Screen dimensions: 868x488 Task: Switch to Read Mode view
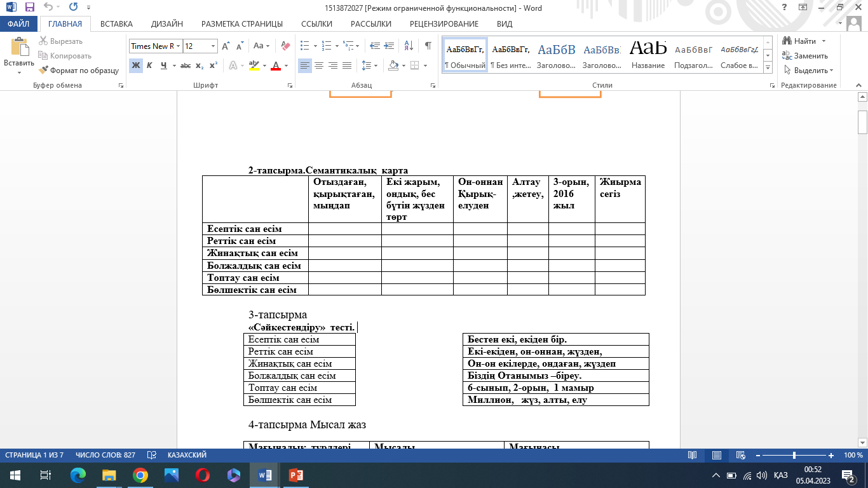pyautogui.click(x=692, y=455)
